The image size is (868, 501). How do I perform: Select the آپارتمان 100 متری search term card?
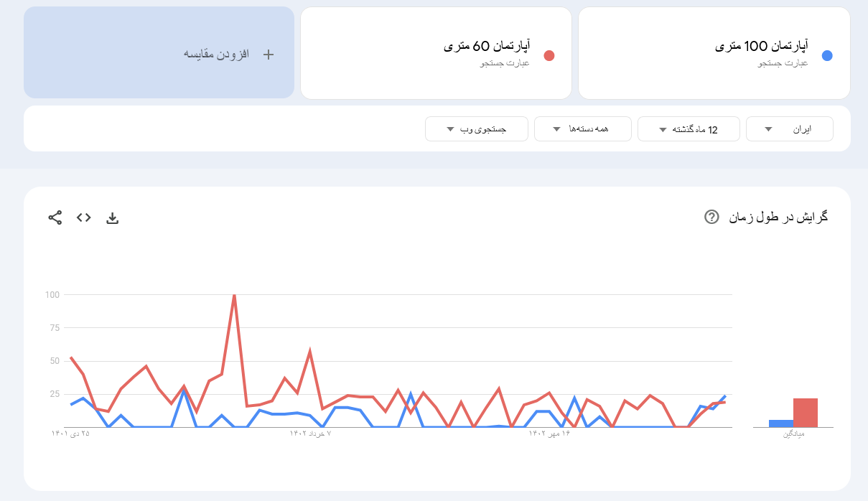pyautogui.click(x=714, y=52)
